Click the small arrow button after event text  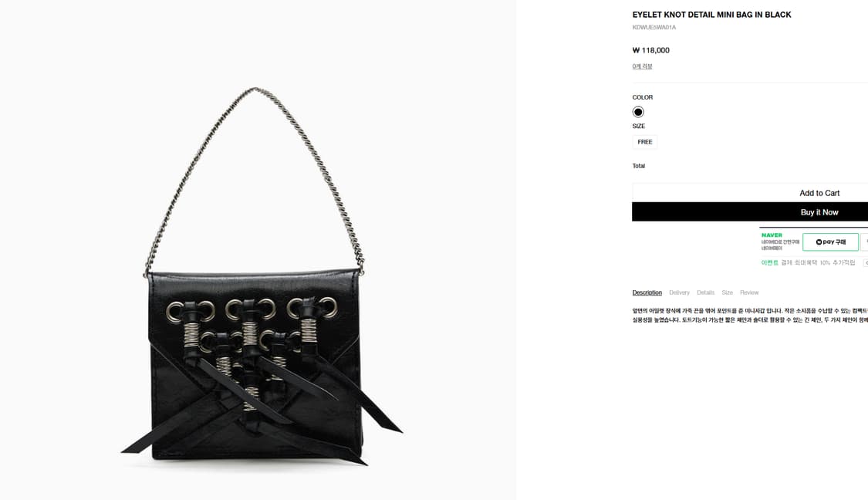(866, 262)
